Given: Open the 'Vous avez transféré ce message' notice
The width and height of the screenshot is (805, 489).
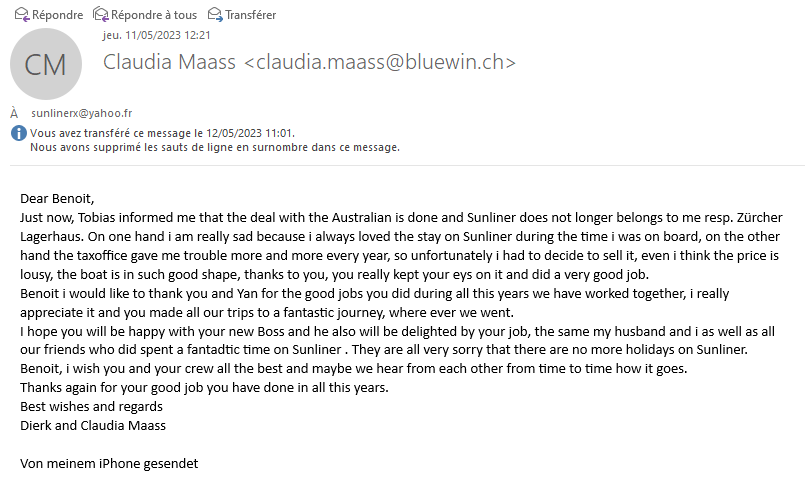Looking at the screenshot, I should [162, 133].
